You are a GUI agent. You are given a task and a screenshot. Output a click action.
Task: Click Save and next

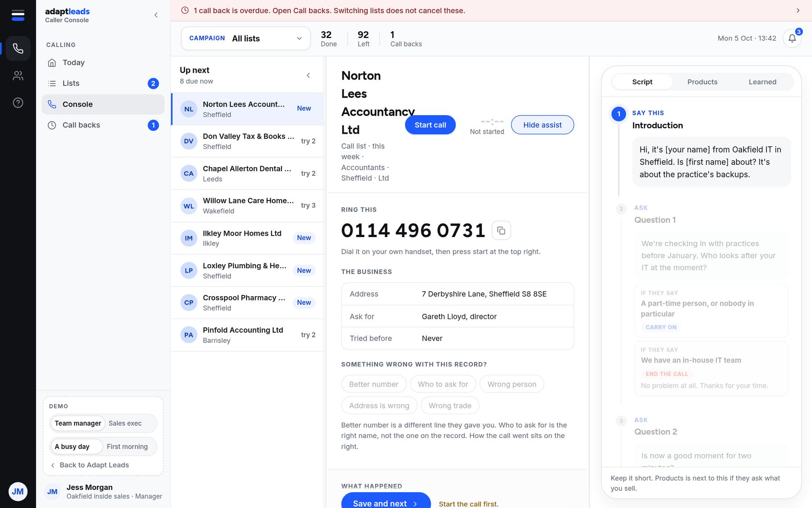click(x=386, y=501)
